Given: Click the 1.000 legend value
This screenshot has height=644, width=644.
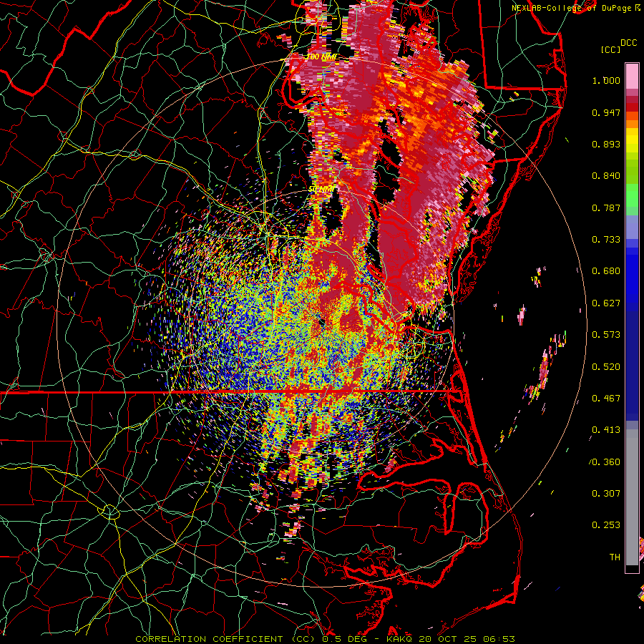Looking at the screenshot, I should coord(606,80).
